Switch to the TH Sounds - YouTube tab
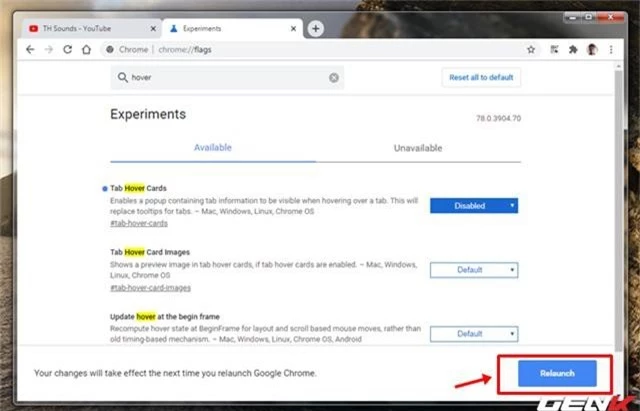This screenshot has height=411, width=640. pyautogui.click(x=91, y=29)
